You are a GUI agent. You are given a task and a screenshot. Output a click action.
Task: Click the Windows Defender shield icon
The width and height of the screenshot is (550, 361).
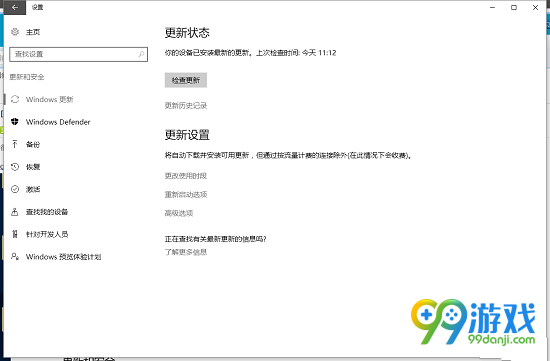click(15, 122)
